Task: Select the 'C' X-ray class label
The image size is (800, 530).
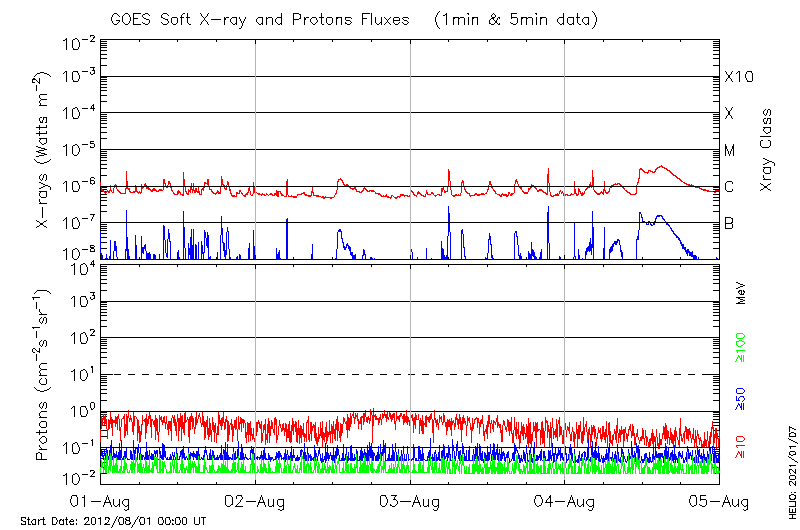Action: 729,187
